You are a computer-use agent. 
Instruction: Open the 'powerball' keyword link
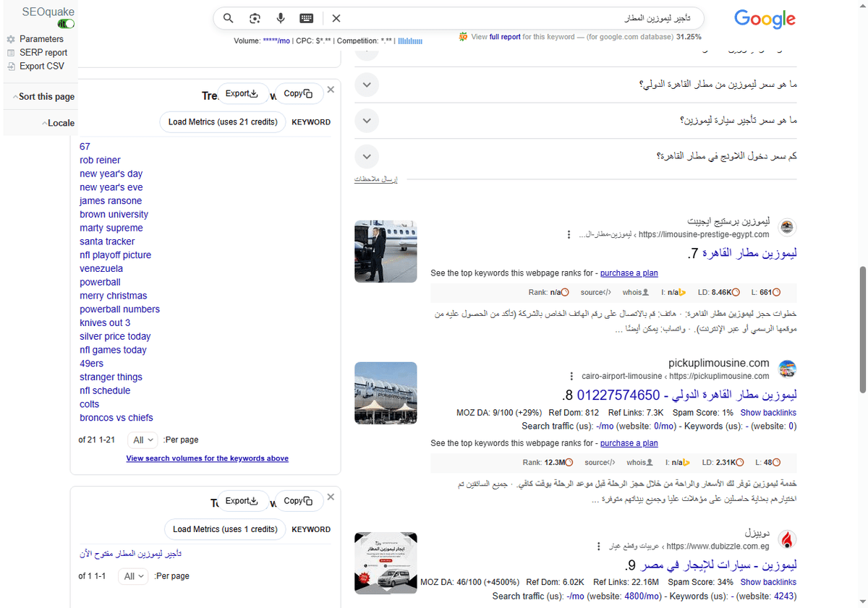point(100,282)
